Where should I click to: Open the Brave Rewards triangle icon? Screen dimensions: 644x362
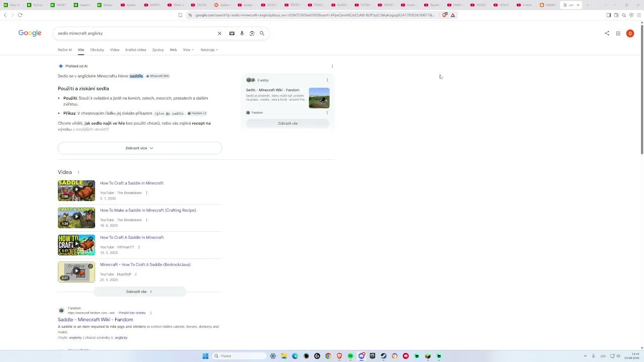pos(453,15)
